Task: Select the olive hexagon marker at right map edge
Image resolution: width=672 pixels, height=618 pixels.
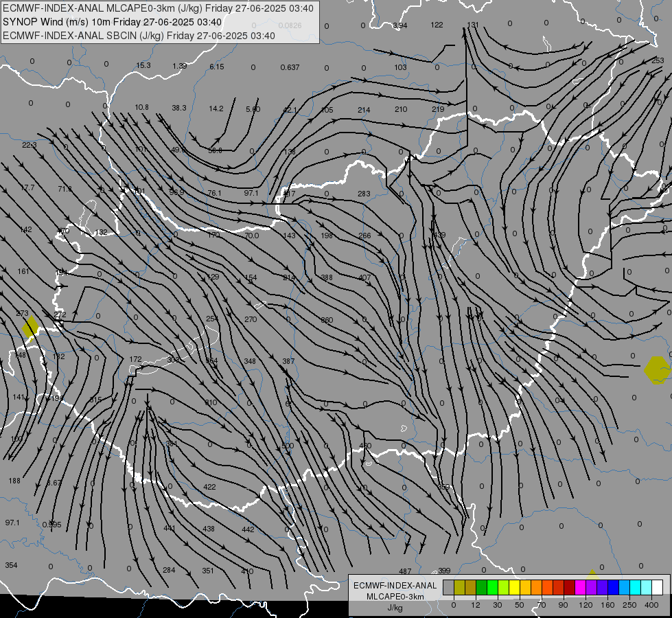Action: 657,370
